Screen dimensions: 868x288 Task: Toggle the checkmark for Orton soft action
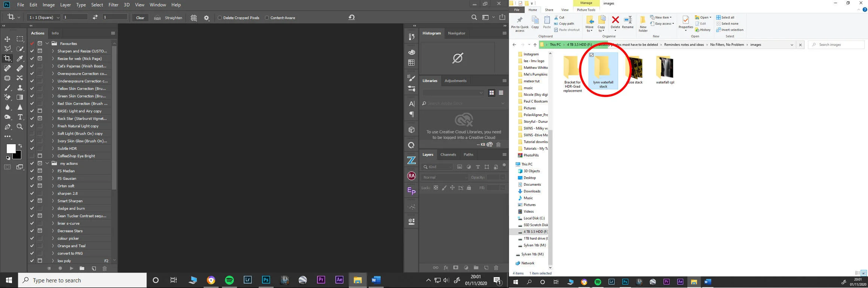point(32,186)
